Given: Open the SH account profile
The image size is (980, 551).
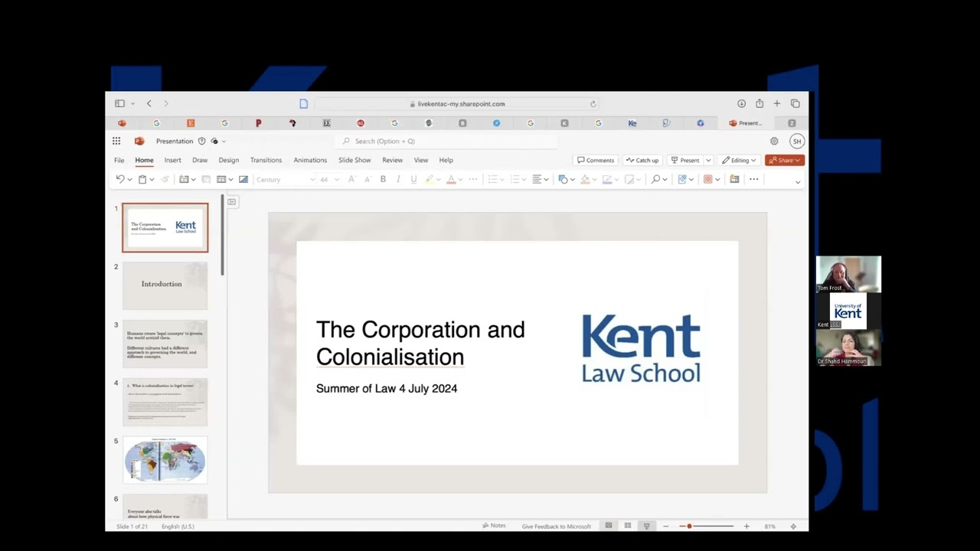Looking at the screenshot, I should click(x=797, y=141).
